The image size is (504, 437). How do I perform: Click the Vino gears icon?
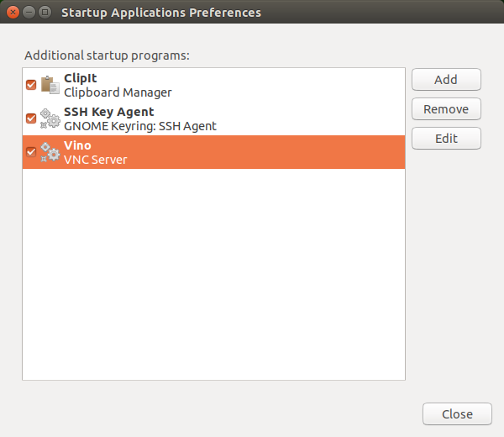50,152
